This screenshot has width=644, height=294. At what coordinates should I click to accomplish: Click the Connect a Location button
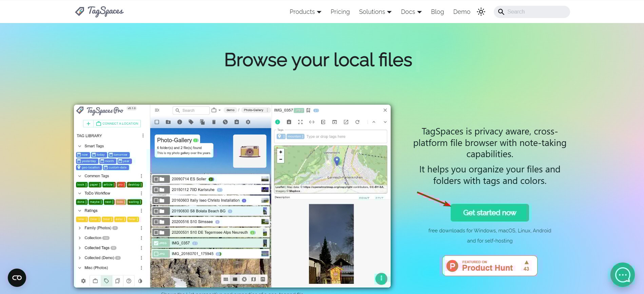[x=117, y=124]
